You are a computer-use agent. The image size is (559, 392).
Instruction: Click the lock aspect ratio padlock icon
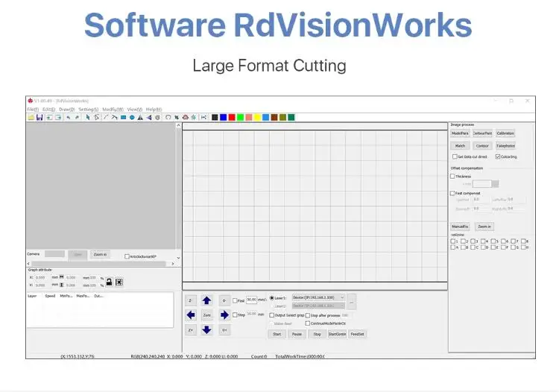point(109,282)
